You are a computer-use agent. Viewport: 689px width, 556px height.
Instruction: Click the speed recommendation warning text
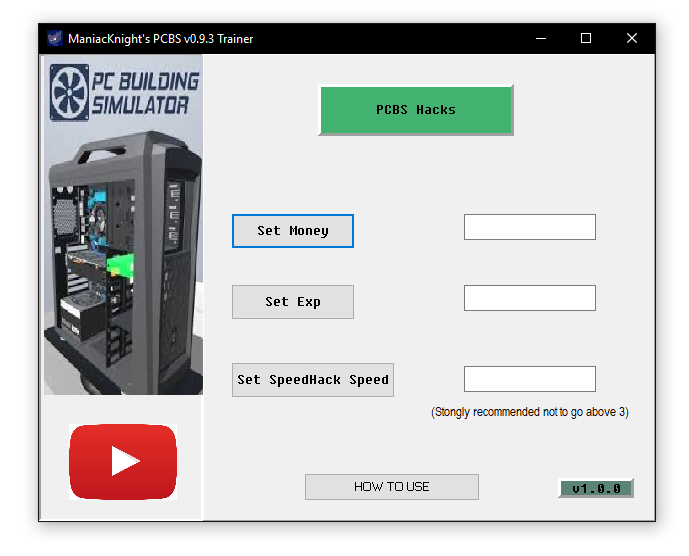tap(530, 412)
